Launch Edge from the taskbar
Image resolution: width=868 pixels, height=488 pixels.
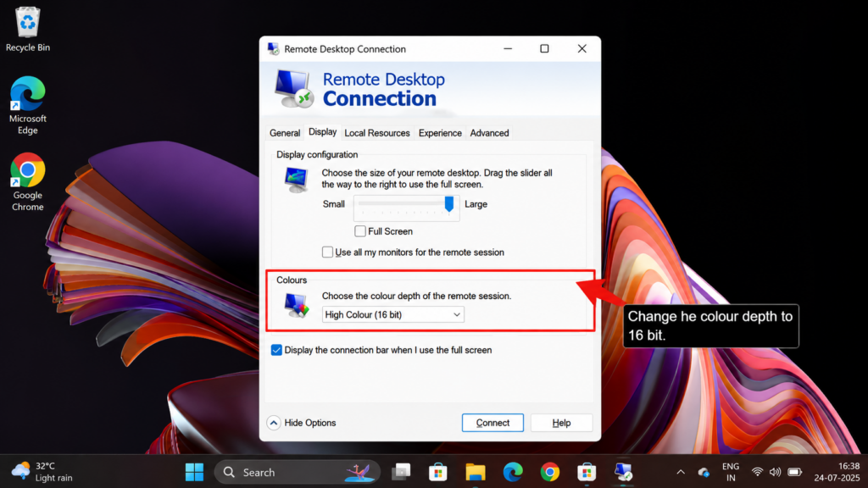[513, 472]
